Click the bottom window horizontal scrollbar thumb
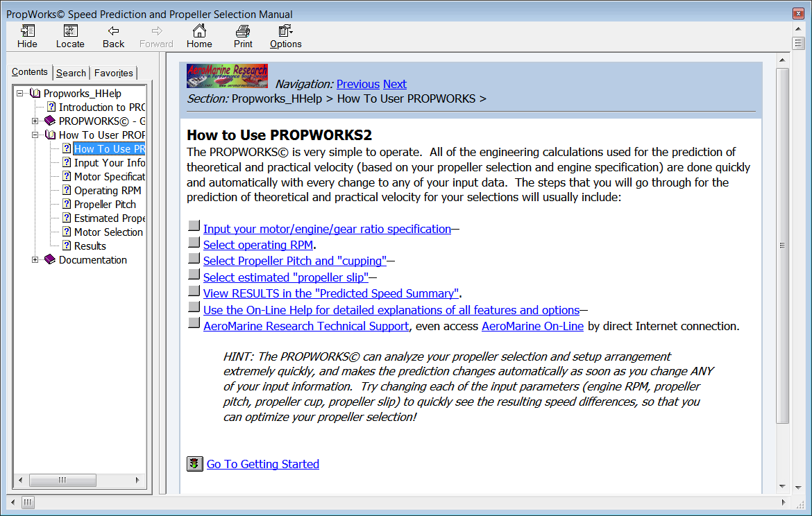 [x=28, y=502]
